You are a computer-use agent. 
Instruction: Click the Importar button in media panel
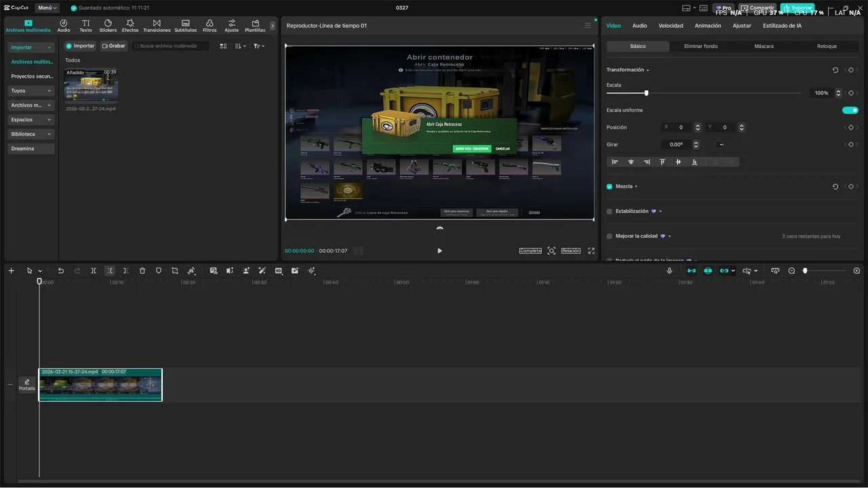(80, 46)
